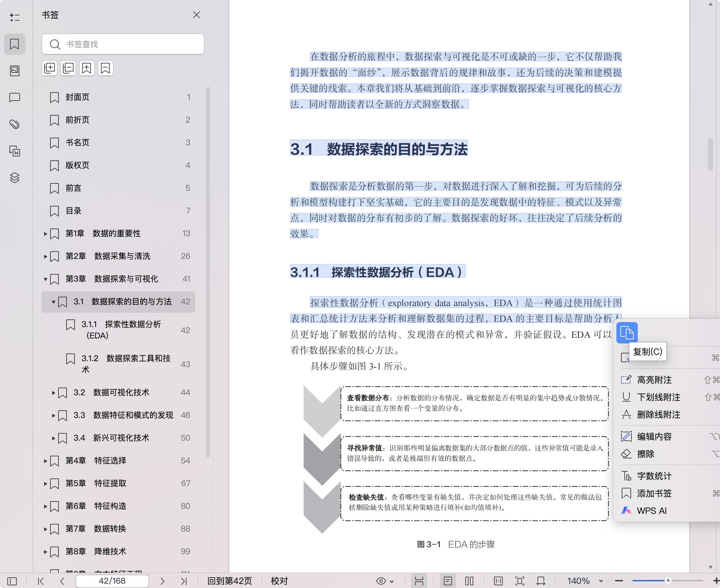Image resolution: width=720 pixels, height=588 pixels.
Task: Click the bookmark search field
Action: pyautogui.click(x=123, y=44)
